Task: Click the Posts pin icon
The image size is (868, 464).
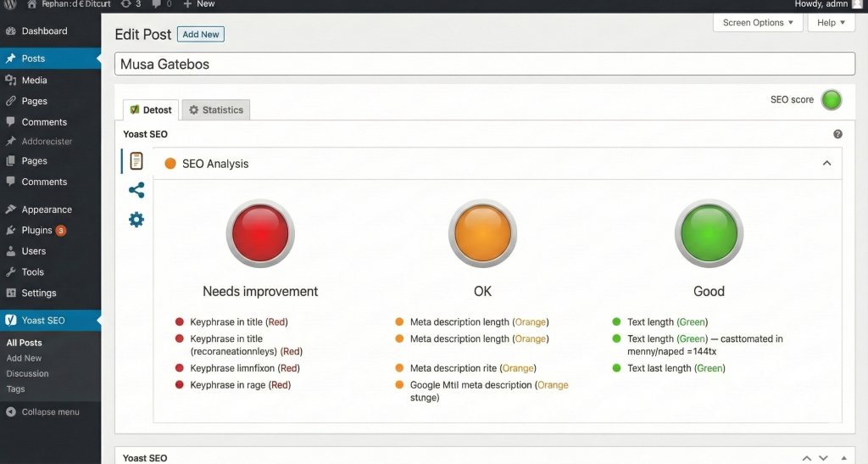Action: [x=10, y=59]
